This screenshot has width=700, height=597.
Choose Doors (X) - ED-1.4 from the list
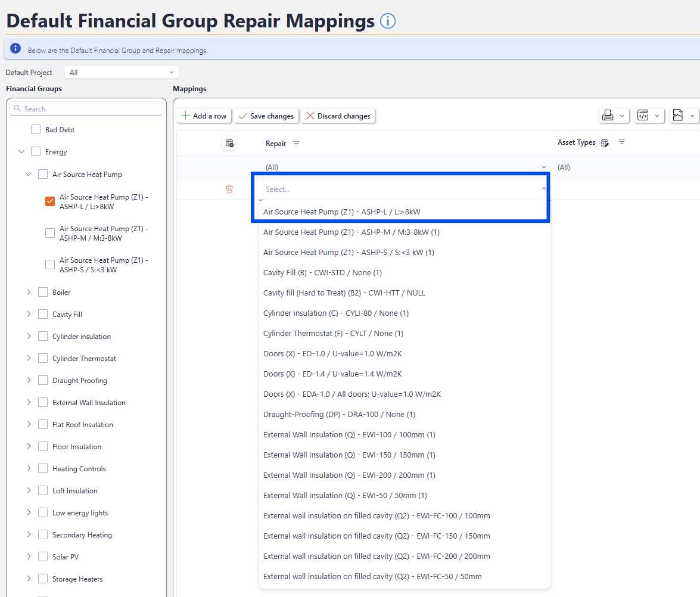[332, 374]
